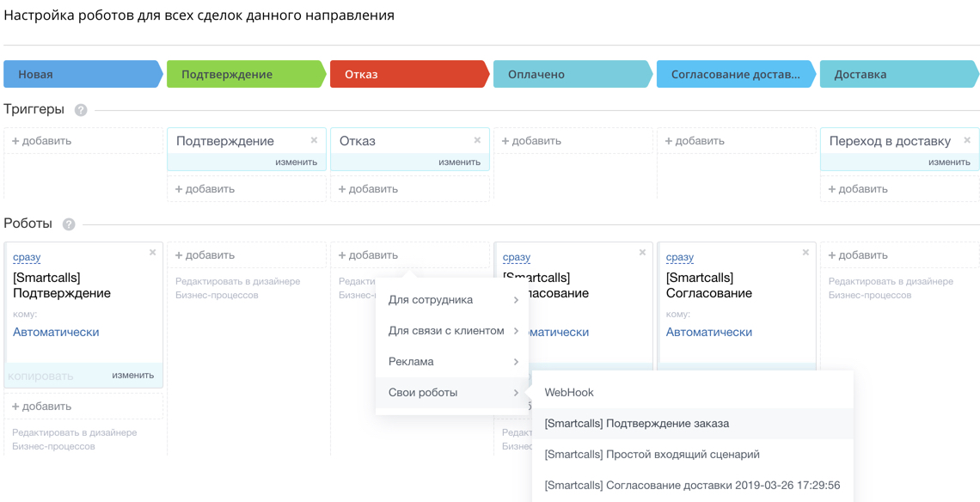Open Автоматически recipient link in Новая column

click(x=56, y=332)
